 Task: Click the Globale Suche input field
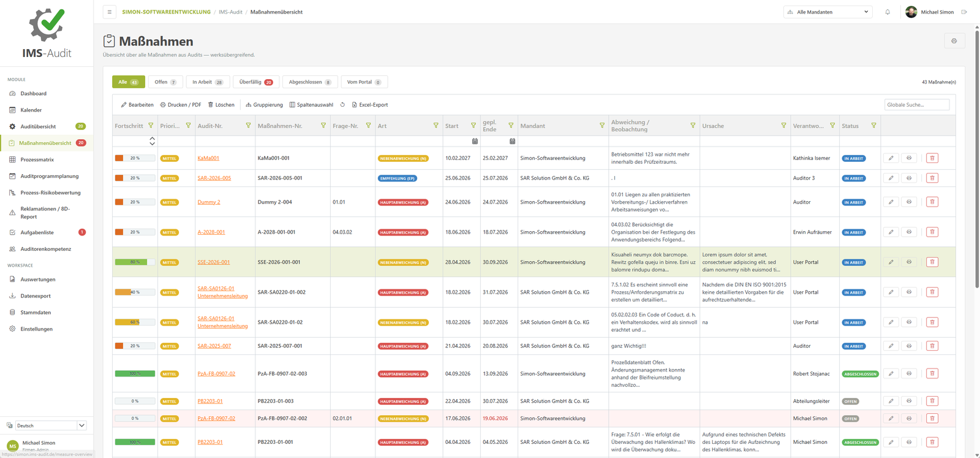tap(916, 105)
